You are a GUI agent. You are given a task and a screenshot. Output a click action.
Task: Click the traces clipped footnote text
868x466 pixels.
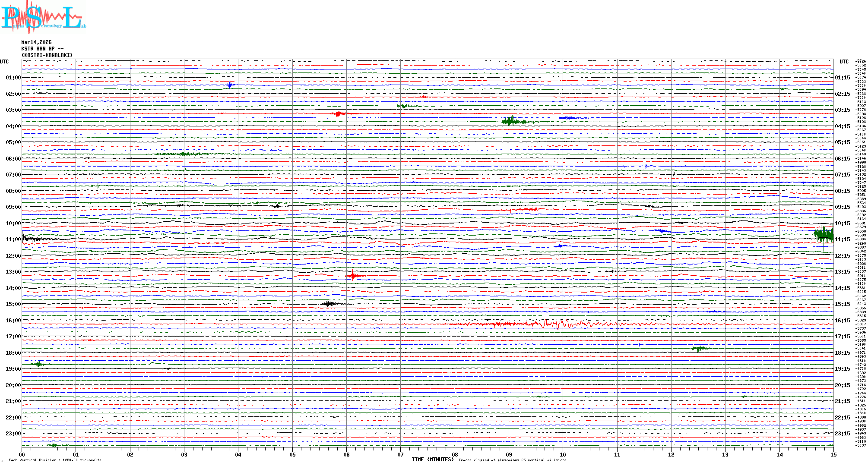coord(512,460)
